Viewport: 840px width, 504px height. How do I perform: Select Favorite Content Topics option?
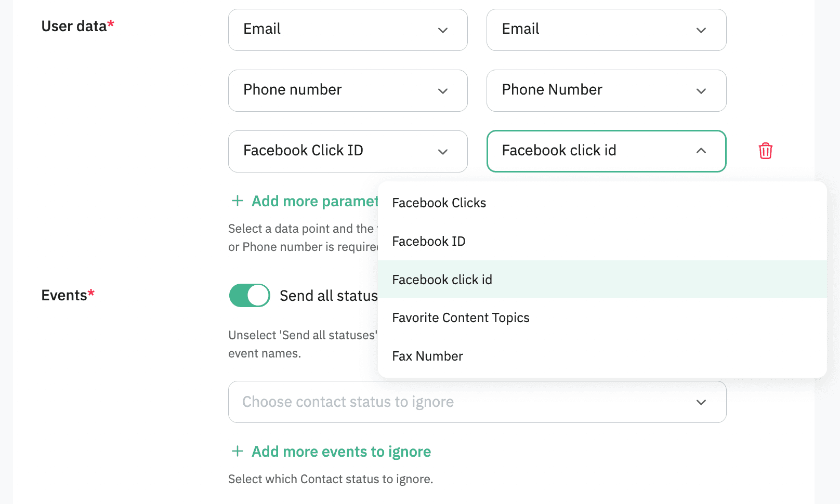(461, 317)
